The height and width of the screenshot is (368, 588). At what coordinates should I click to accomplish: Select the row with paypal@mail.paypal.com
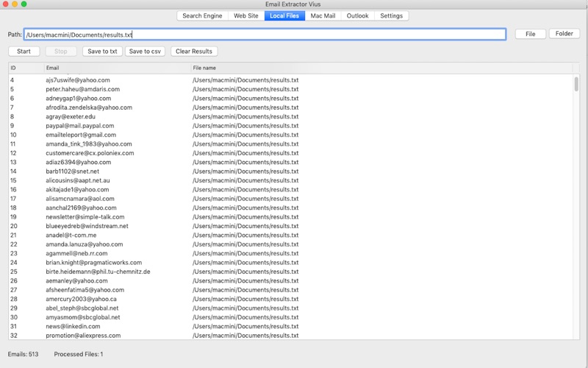(x=291, y=126)
